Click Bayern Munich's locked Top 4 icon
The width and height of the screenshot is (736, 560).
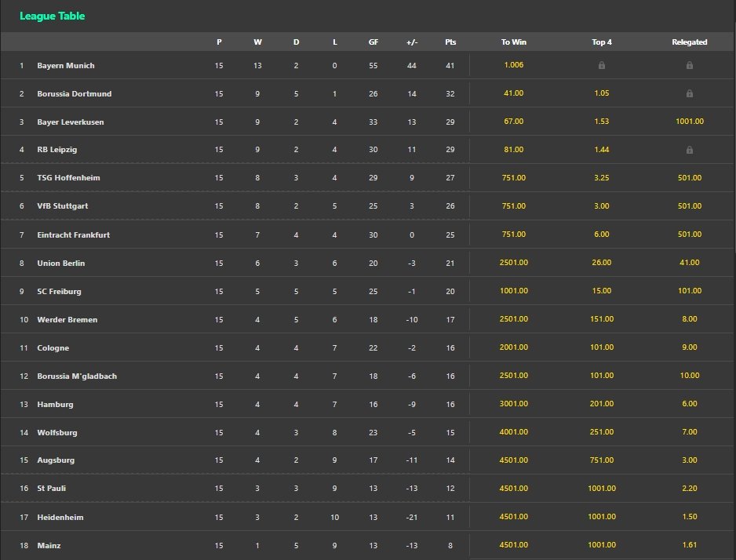point(602,66)
